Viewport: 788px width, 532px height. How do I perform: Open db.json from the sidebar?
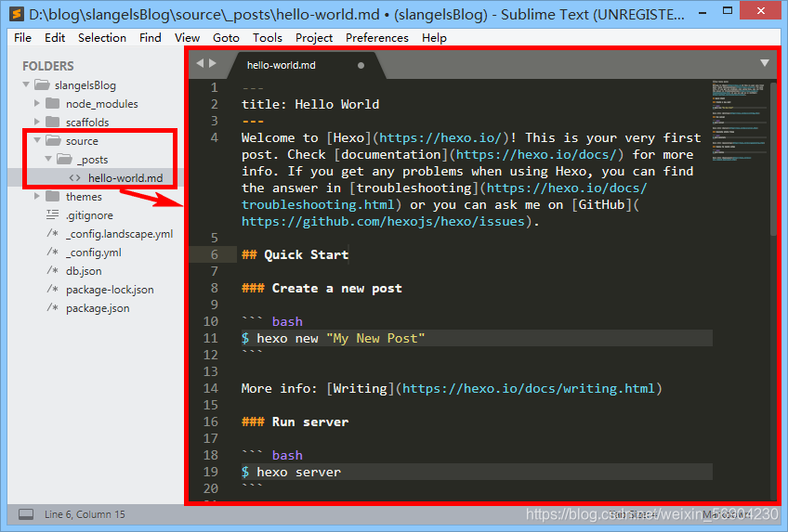(84, 271)
